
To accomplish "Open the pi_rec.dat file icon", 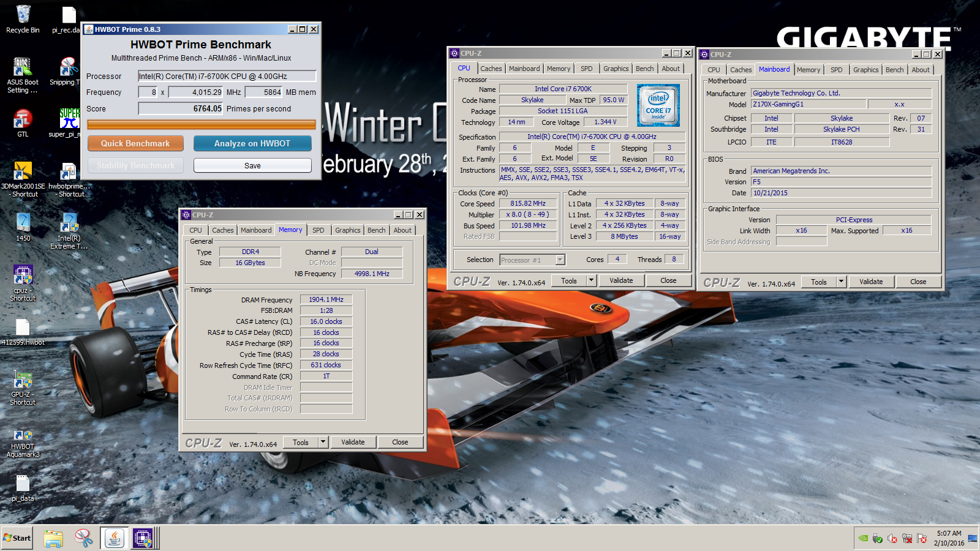I will tap(67, 18).
